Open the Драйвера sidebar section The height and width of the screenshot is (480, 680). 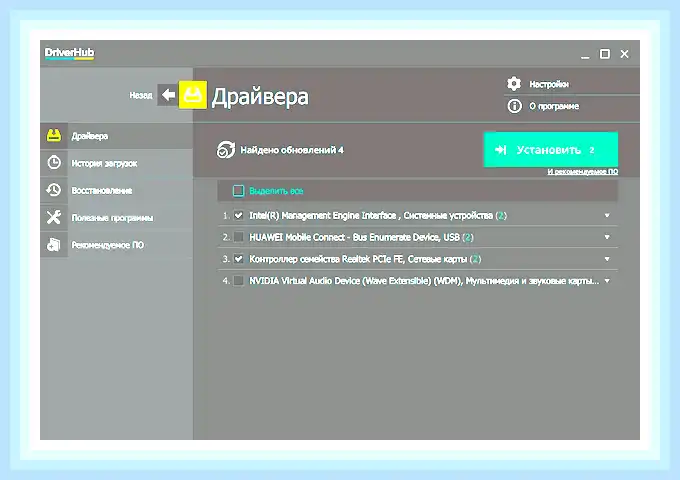[x=116, y=136]
